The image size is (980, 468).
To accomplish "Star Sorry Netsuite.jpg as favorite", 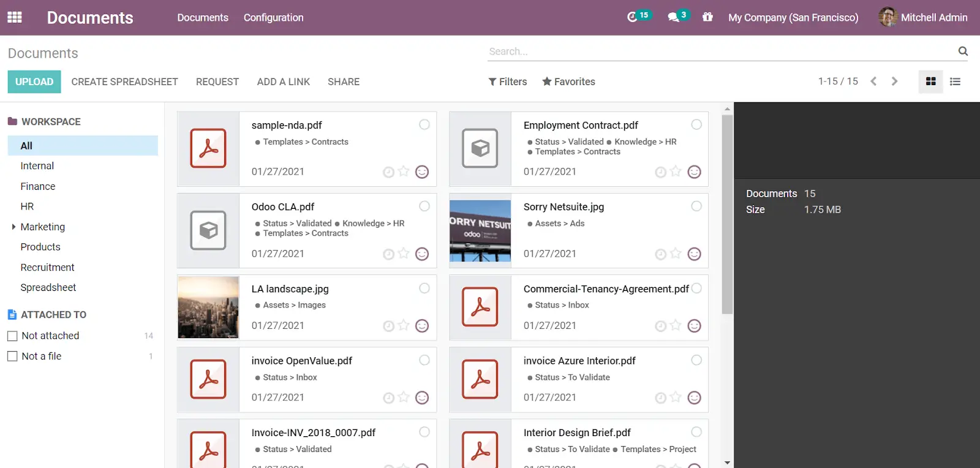I will point(676,253).
